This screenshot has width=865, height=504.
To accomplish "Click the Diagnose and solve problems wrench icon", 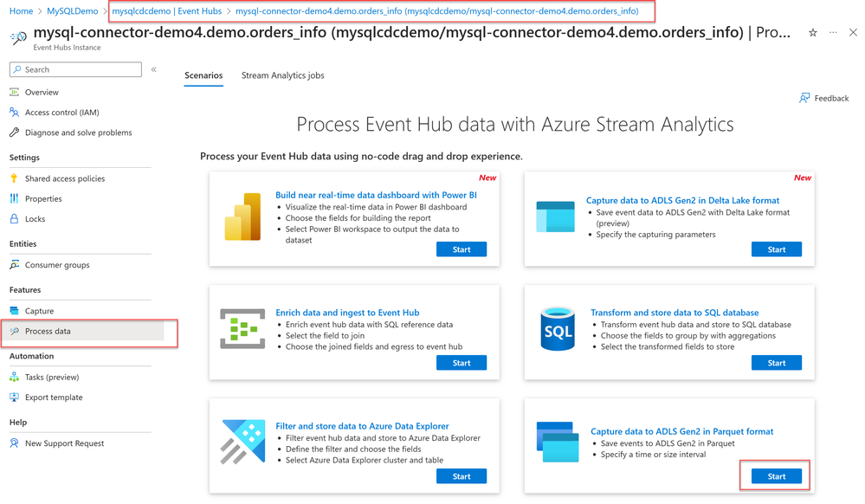I will pyautogui.click(x=15, y=132).
